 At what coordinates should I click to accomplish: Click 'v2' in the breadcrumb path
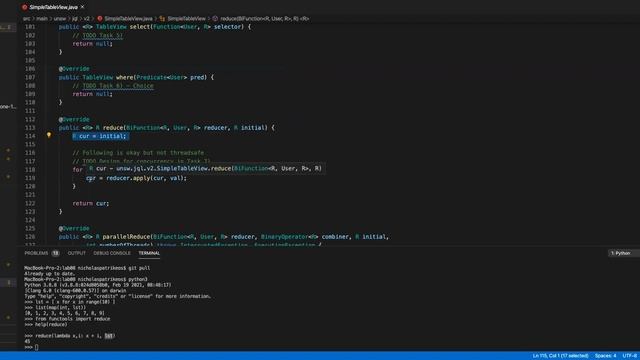click(87, 18)
